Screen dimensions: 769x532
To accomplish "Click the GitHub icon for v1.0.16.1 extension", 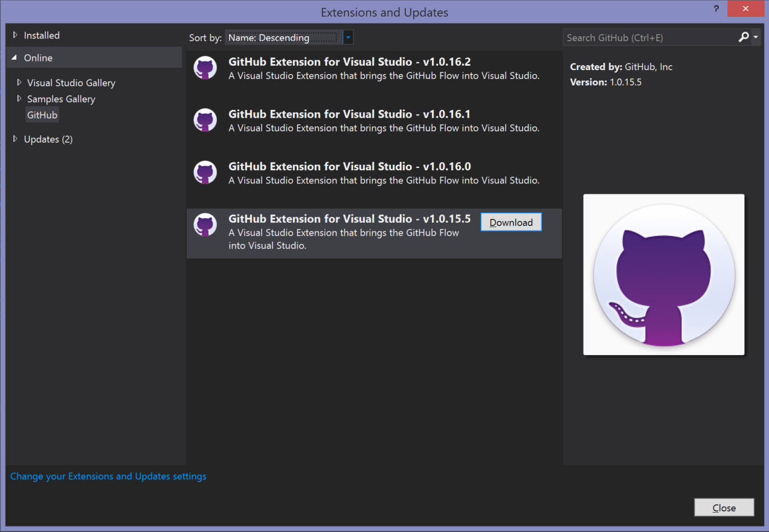I will [x=205, y=121].
